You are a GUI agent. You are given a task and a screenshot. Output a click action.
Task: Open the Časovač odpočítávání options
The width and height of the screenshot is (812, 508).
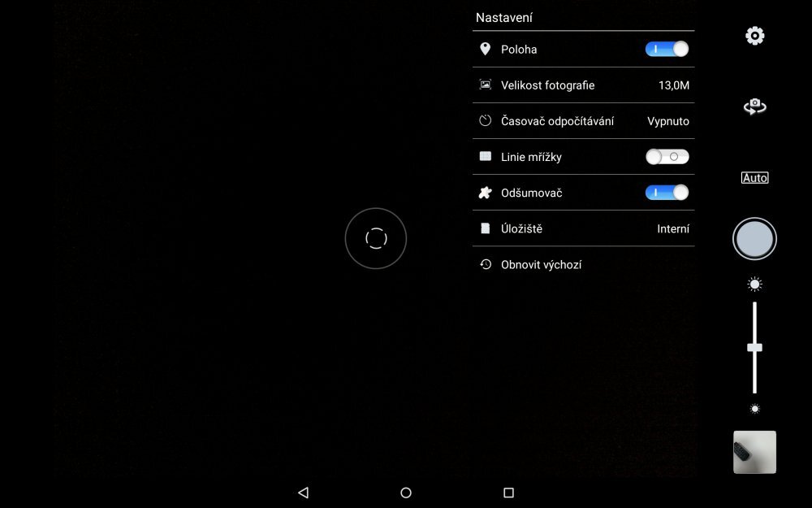tap(583, 120)
